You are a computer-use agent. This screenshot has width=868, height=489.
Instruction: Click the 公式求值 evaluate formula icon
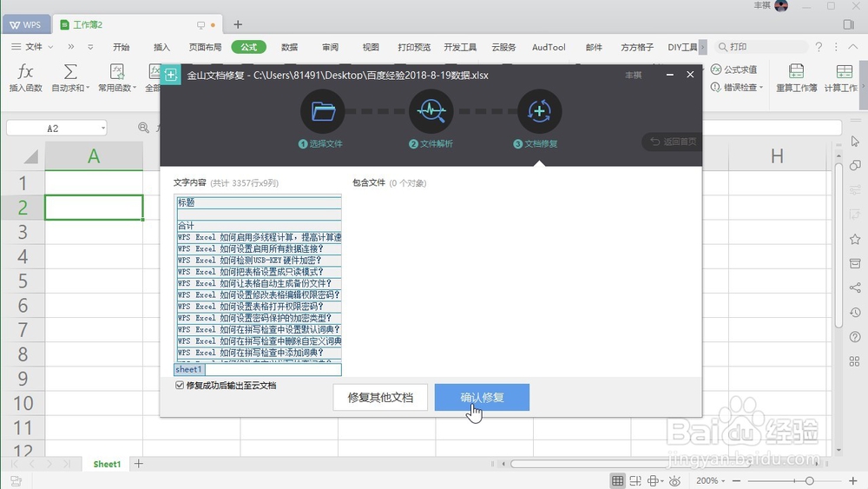716,69
